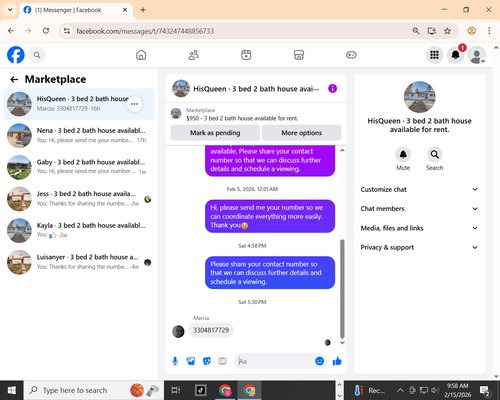Click chat scroll down arrow
This screenshot has height=400, width=500.
[342, 343]
